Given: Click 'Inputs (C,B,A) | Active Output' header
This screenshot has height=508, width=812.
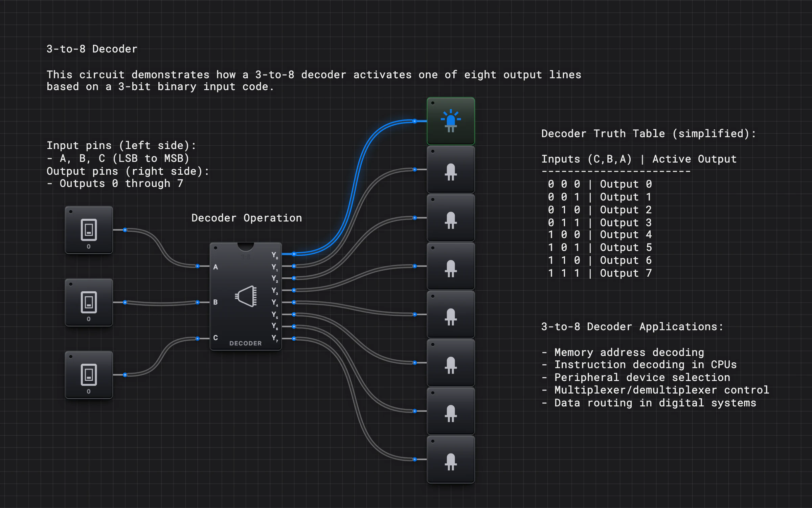Looking at the screenshot, I should (x=639, y=159).
